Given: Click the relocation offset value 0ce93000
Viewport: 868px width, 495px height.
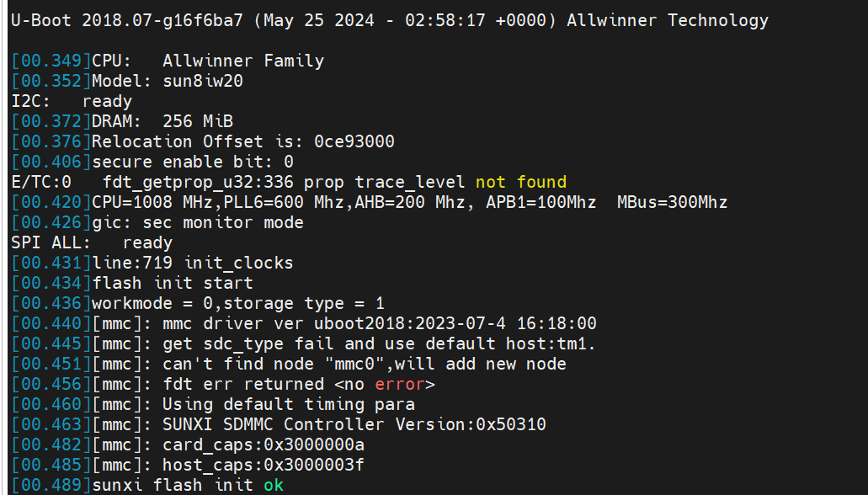Looking at the screenshot, I should [x=354, y=141].
